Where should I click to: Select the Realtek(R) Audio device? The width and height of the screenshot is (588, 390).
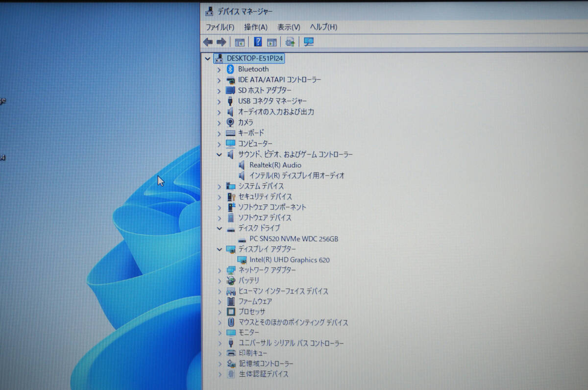pyautogui.click(x=275, y=165)
